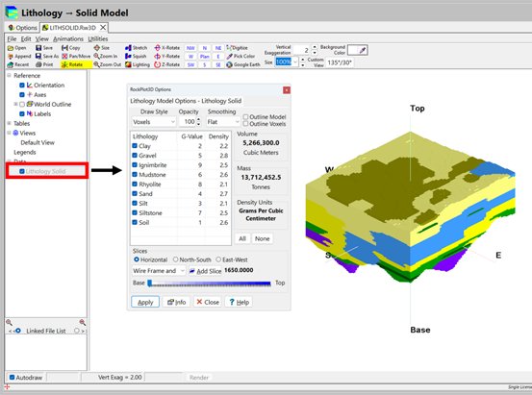The height and width of the screenshot is (395, 532).
Task: Click the Close button in options dialog
Action: [208, 302]
